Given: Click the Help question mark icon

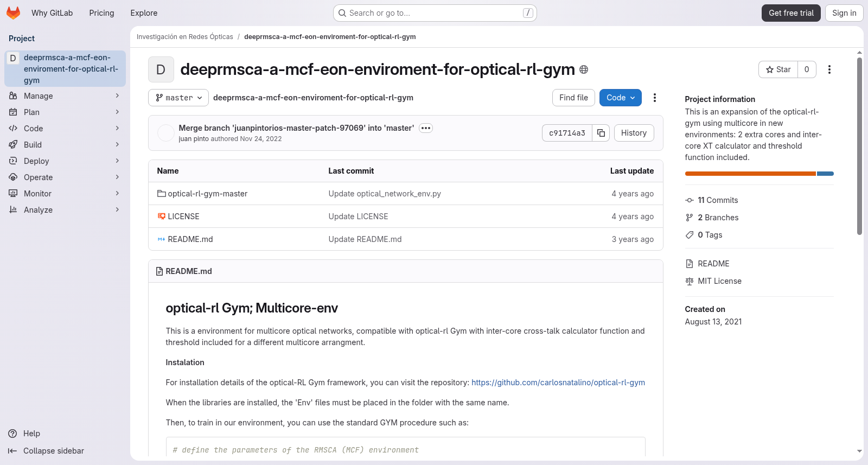Looking at the screenshot, I should point(12,434).
